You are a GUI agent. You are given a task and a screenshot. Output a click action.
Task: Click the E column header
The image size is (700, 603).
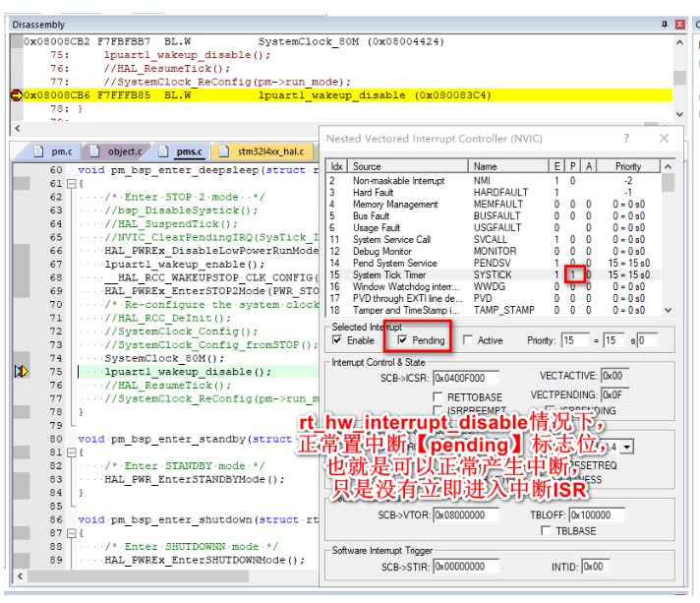[556, 166]
